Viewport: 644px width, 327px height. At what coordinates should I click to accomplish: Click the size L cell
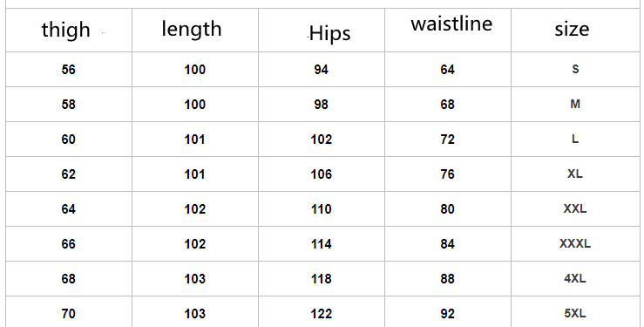(575, 140)
